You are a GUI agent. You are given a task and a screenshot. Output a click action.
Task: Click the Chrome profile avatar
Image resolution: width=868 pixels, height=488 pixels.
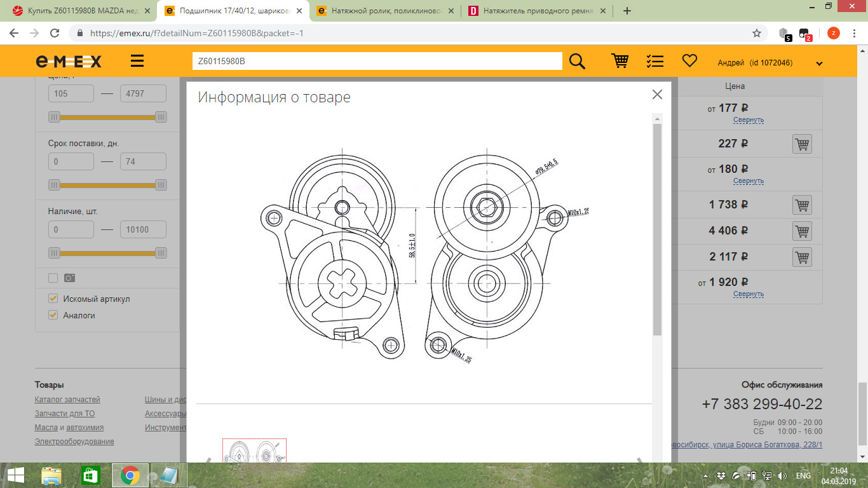(x=834, y=33)
